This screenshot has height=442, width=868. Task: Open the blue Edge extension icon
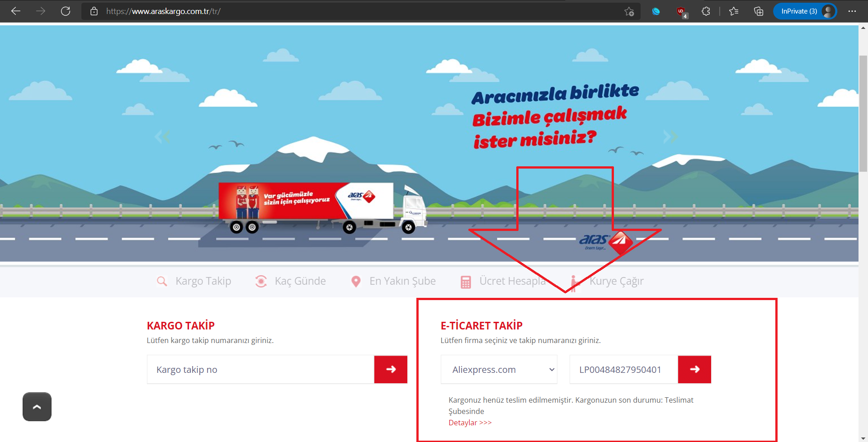pyautogui.click(x=656, y=11)
